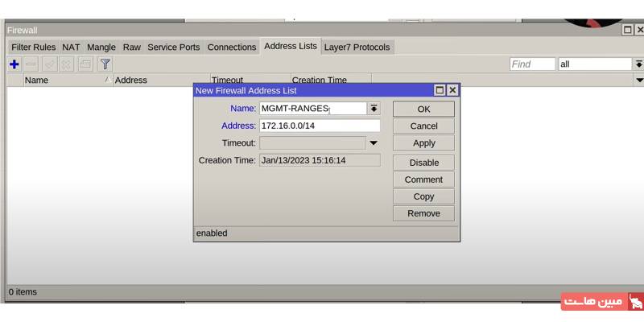Open the column selector arrow at header right
The height and width of the screenshot is (322, 644).
[x=639, y=80]
